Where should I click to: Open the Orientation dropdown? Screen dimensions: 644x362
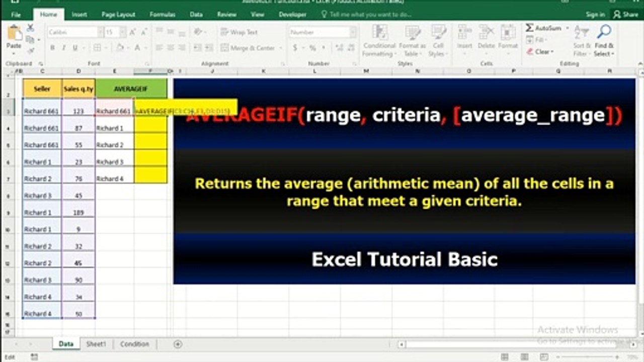(x=200, y=32)
